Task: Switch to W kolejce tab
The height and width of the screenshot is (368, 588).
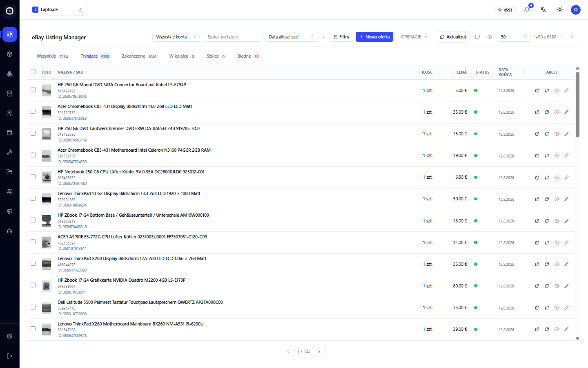Action: click(x=182, y=56)
